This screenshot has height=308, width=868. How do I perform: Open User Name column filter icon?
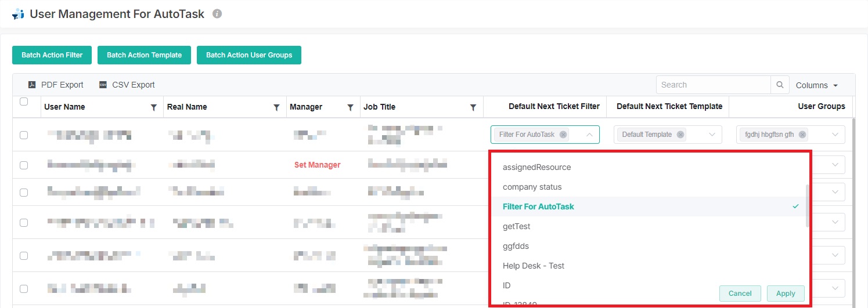click(153, 107)
